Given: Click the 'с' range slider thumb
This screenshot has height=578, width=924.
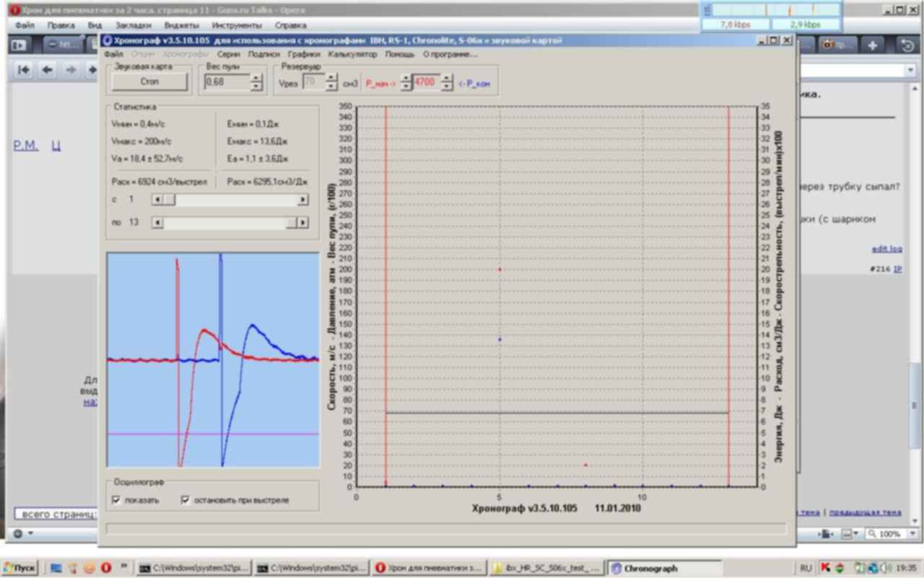Looking at the screenshot, I should tap(169, 199).
